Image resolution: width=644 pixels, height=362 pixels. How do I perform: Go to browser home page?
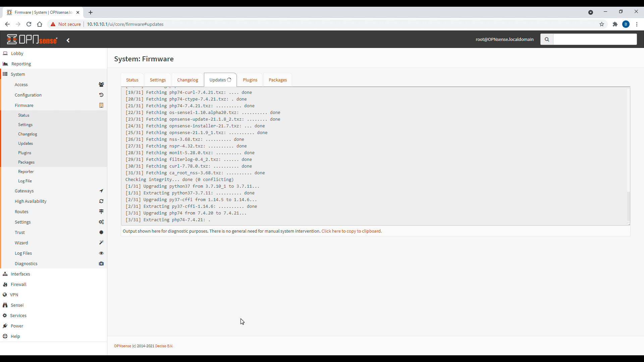(x=40, y=24)
